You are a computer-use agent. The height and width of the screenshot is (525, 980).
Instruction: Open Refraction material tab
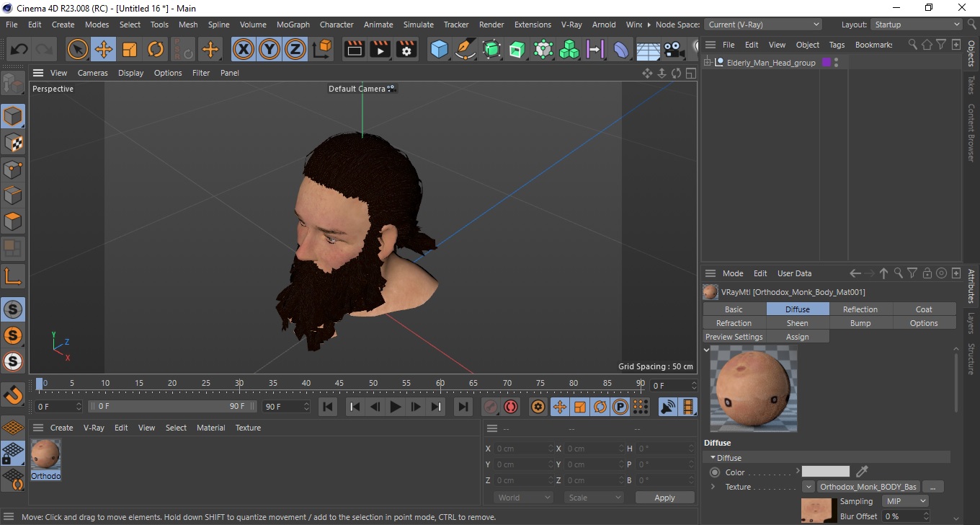pyautogui.click(x=734, y=323)
